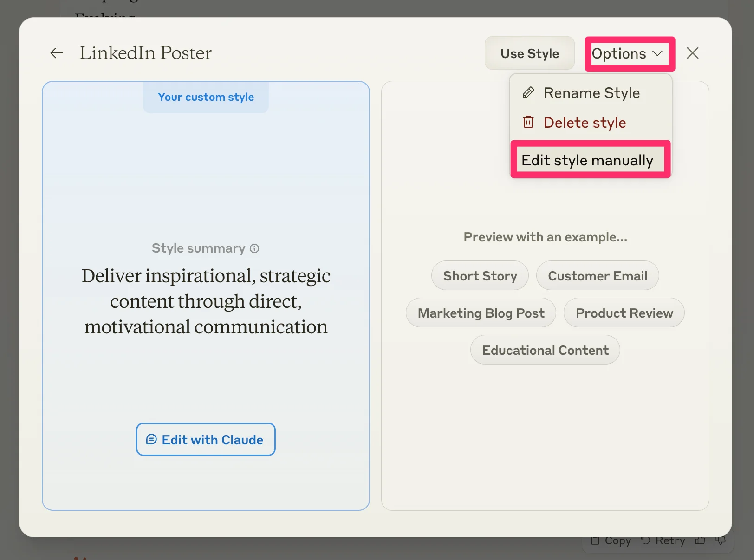Preview with Educational Content example
This screenshot has width=754, height=560.
click(545, 350)
